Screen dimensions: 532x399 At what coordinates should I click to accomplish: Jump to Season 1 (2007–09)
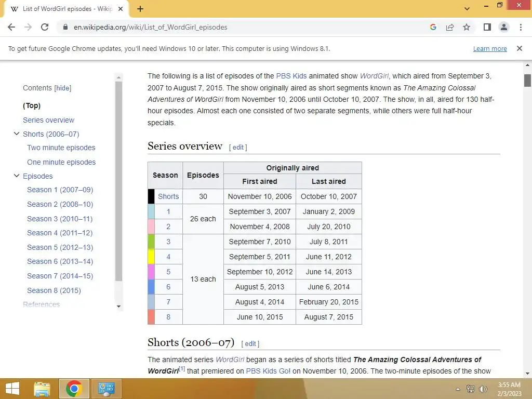(60, 190)
